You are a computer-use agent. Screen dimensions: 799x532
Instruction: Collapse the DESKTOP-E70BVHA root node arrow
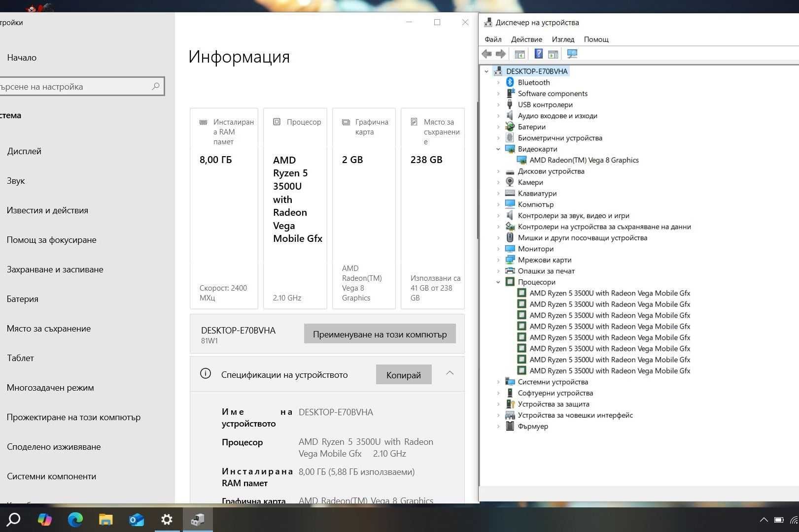tap(486, 71)
